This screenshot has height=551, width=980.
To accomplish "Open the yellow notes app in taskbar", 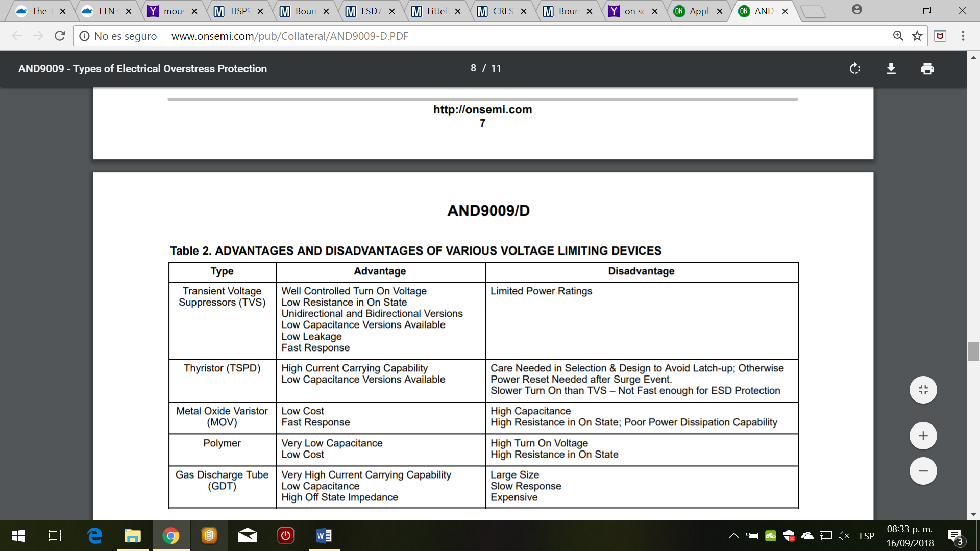I will click(x=209, y=536).
